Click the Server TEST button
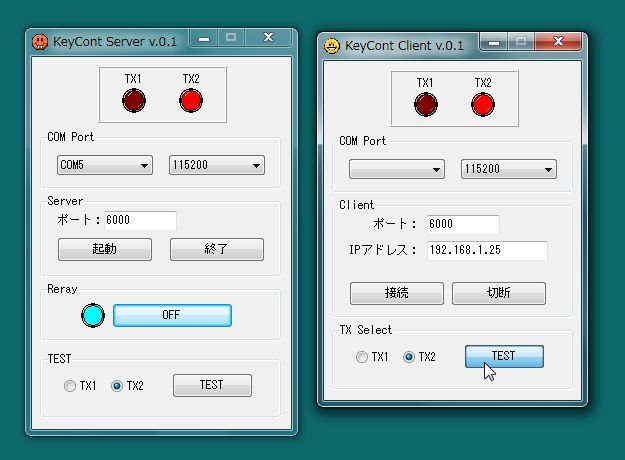The image size is (625, 460). [x=212, y=385]
